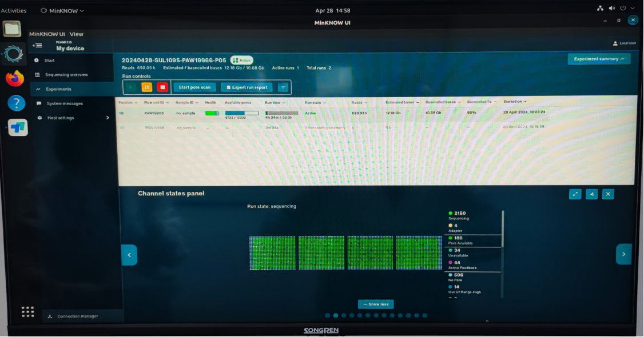Select the first pagination dot
Screen dimensions: 644x337
[327, 316]
